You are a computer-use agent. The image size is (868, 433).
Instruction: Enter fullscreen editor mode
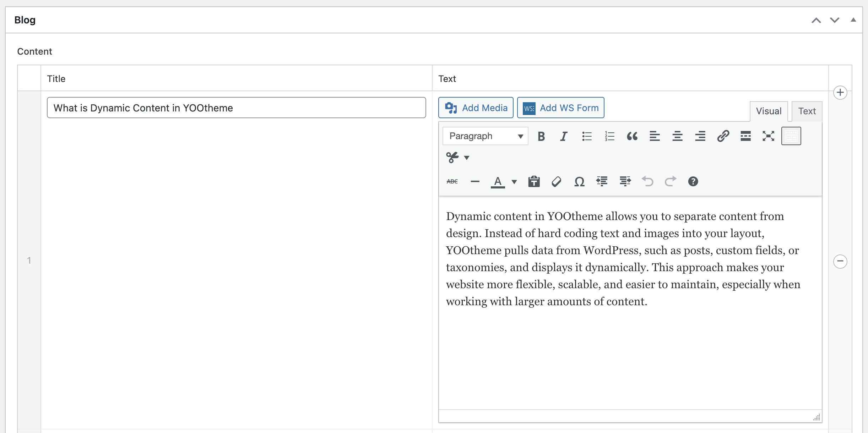769,136
